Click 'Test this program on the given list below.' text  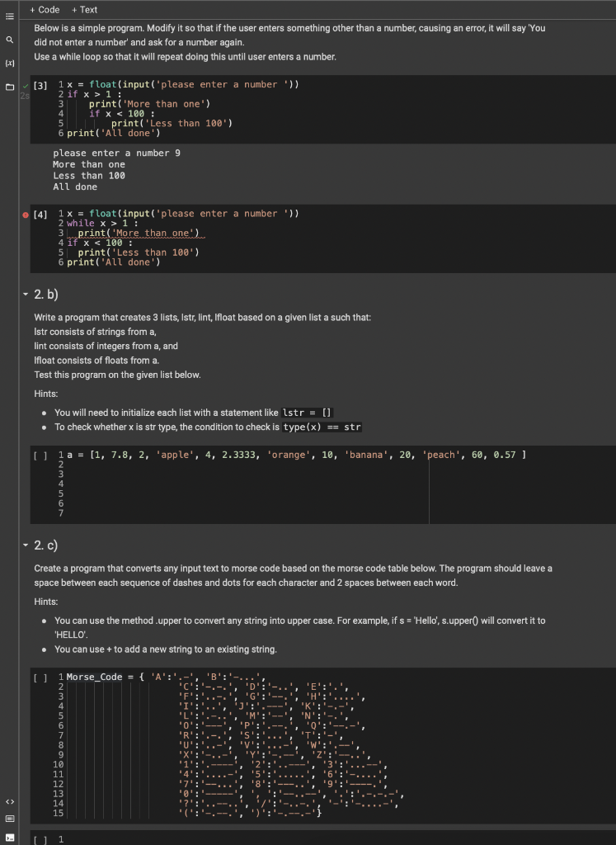(117, 375)
